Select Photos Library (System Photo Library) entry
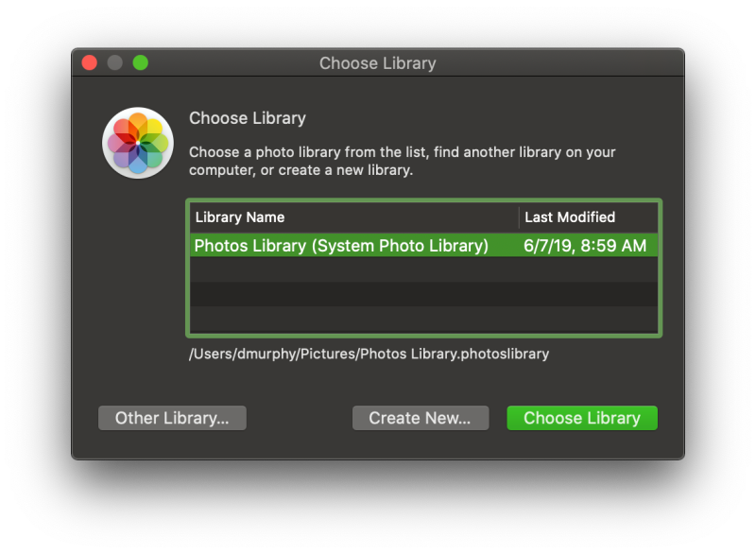The height and width of the screenshot is (554, 756). pos(341,246)
